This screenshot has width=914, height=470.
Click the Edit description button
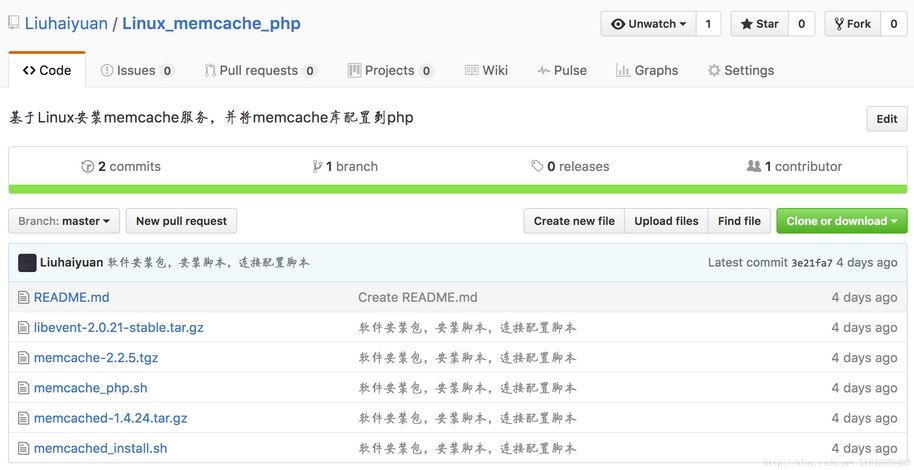887,119
